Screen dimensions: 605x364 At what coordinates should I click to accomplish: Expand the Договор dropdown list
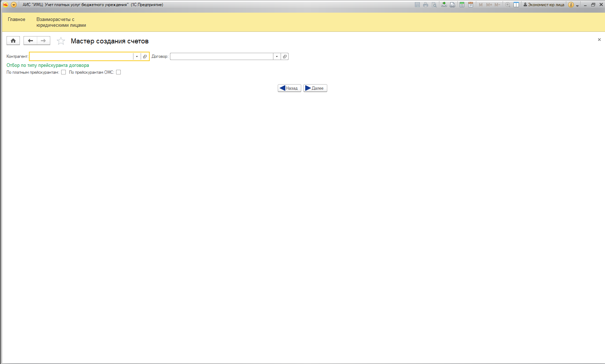[x=277, y=56]
